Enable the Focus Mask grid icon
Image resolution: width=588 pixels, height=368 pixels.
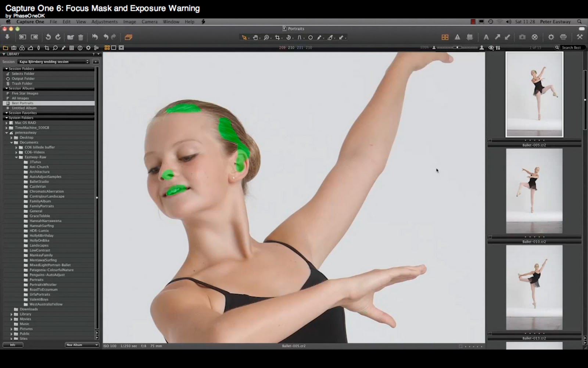coord(470,37)
